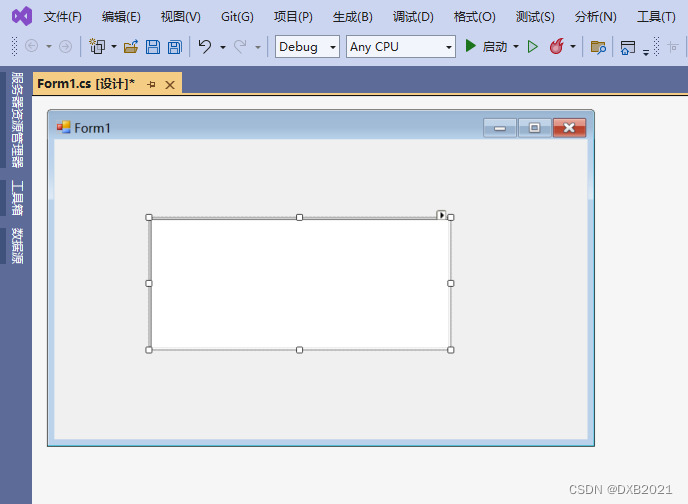Open the selected control's smart tag arrow
688x504 pixels.
[441, 215]
